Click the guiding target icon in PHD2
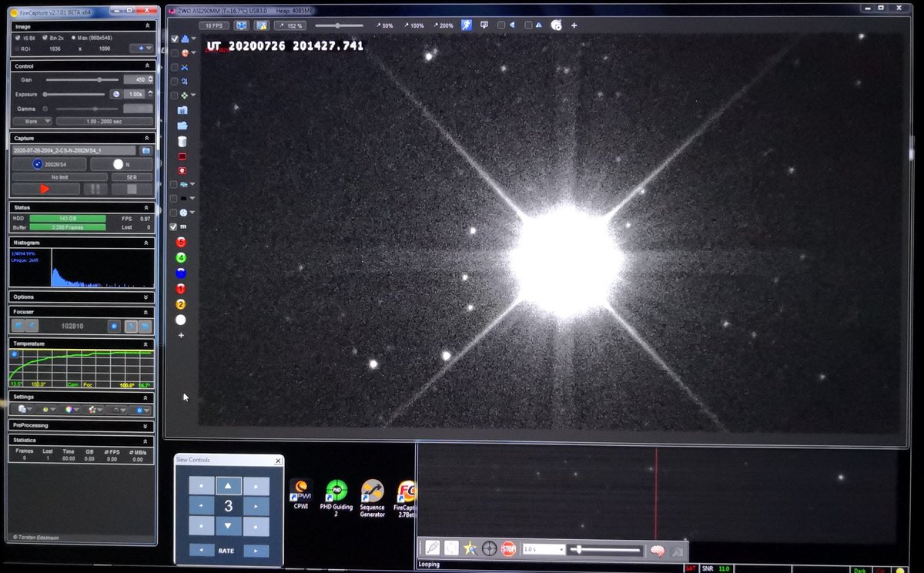Image resolution: width=924 pixels, height=573 pixels. coord(488,548)
